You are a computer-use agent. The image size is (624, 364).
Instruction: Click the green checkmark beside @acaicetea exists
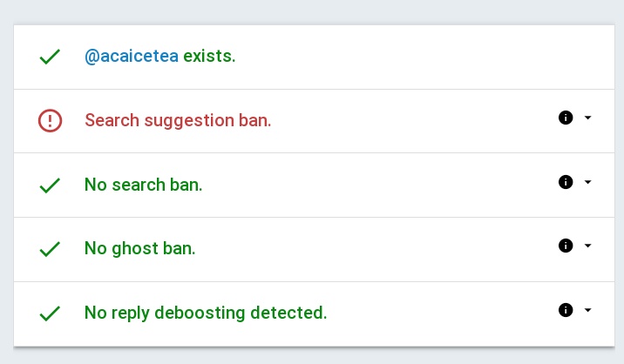[50, 57]
